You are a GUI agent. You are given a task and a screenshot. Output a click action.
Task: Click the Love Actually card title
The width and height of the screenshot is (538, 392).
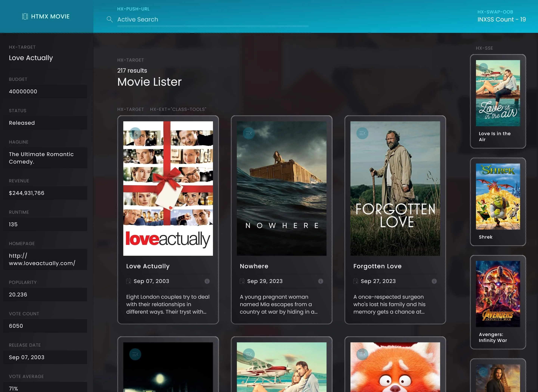(x=148, y=266)
